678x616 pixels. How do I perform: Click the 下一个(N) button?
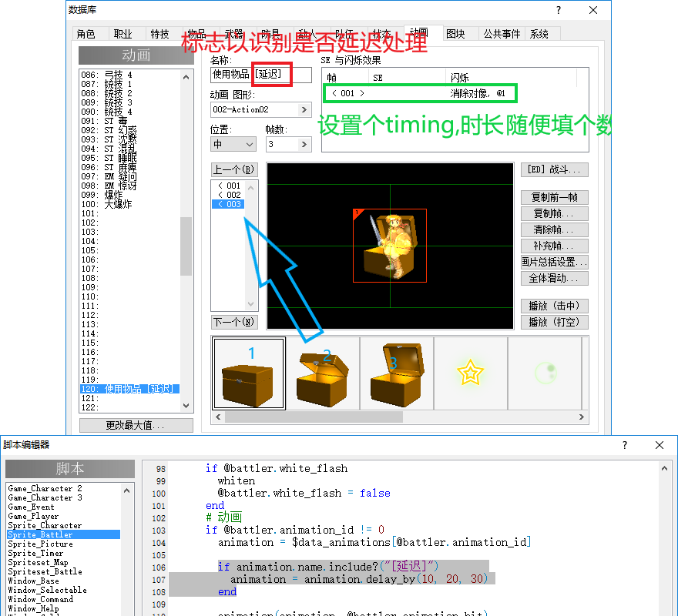click(234, 322)
